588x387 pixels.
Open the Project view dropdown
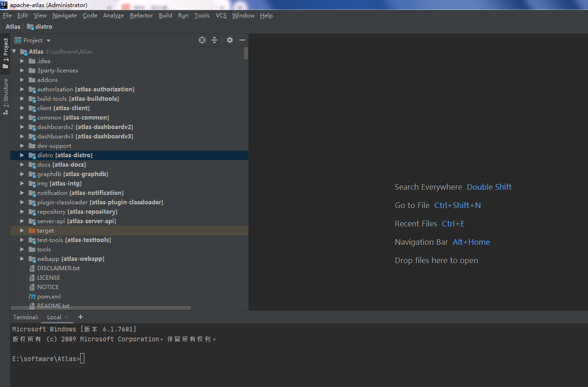[x=33, y=40]
